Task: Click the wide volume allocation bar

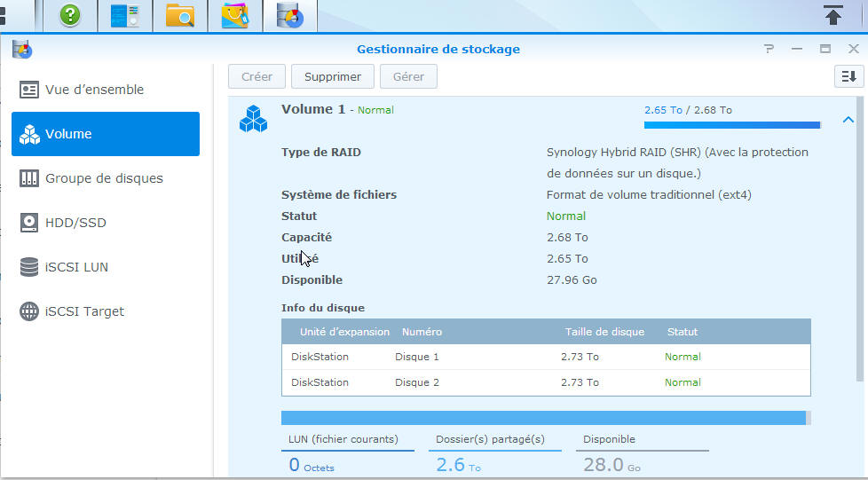Action: pyautogui.click(x=546, y=418)
